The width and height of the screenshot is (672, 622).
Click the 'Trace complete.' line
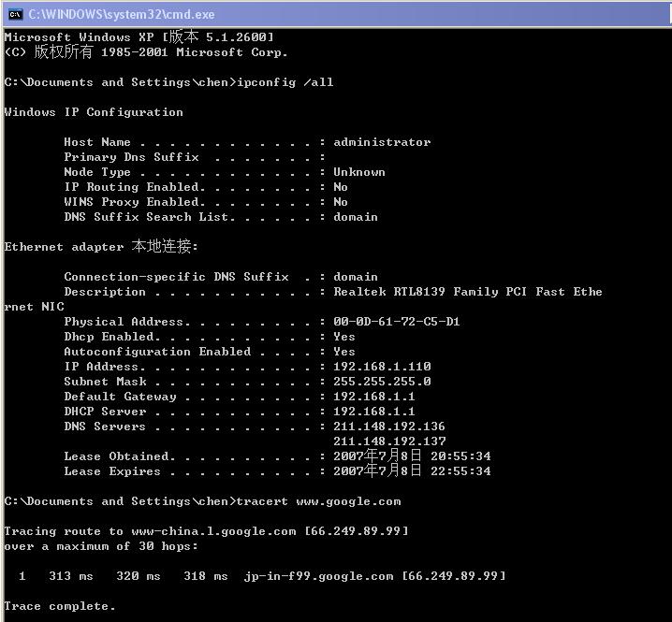tap(60, 607)
